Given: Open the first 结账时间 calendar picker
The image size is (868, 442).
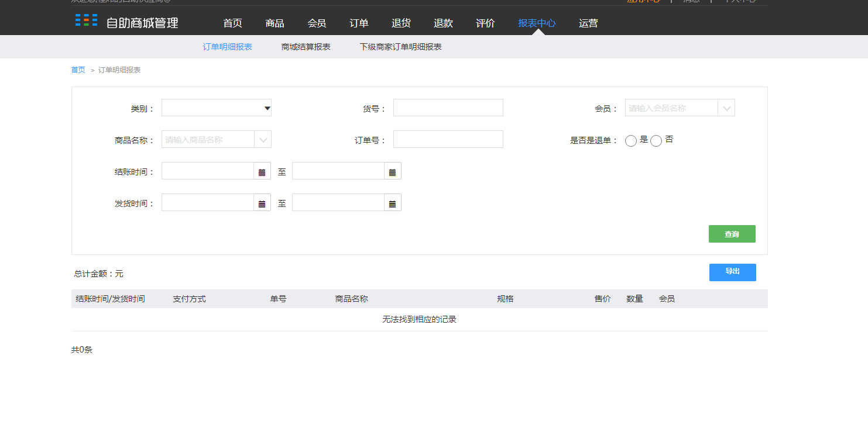Looking at the screenshot, I should tap(262, 171).
